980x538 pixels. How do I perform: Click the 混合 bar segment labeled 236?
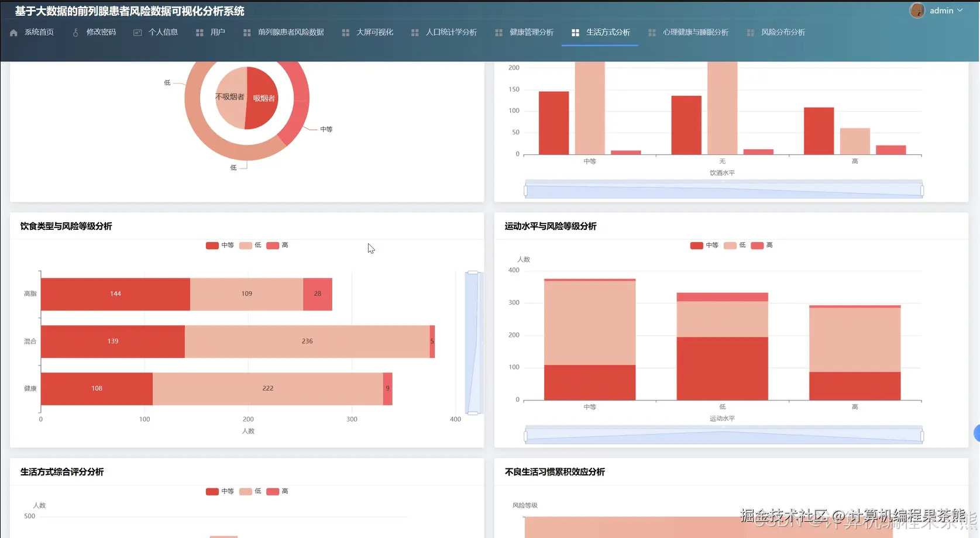[307, 342]
